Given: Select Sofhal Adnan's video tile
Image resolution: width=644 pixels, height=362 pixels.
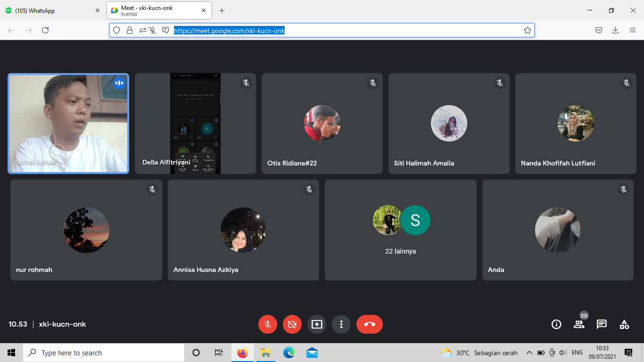Looking at the screenshot, I should pos(68,123).
